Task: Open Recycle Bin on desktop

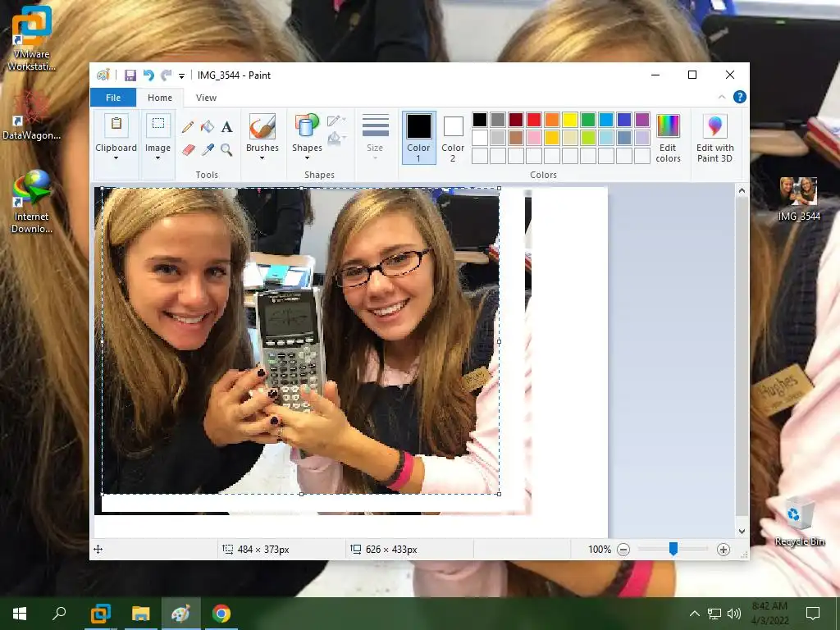Action: [799, 521]
